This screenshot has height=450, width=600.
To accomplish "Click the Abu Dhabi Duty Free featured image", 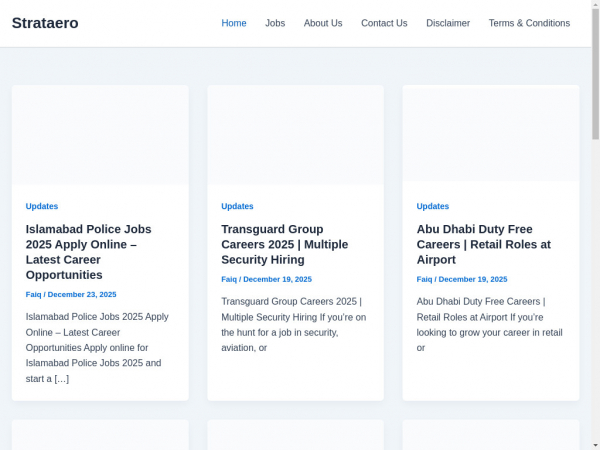I will [490, 135].
